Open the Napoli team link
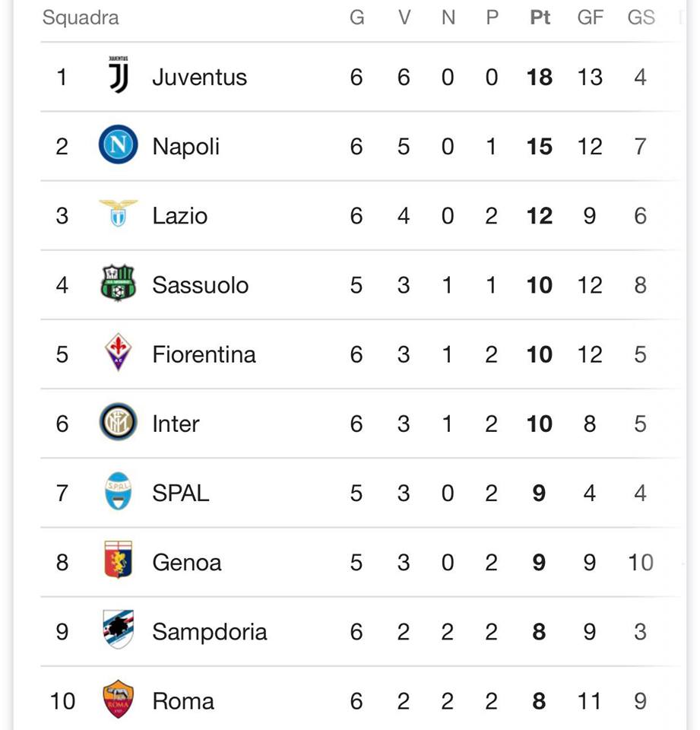700x730 pixels. click(x=185, y=146)
